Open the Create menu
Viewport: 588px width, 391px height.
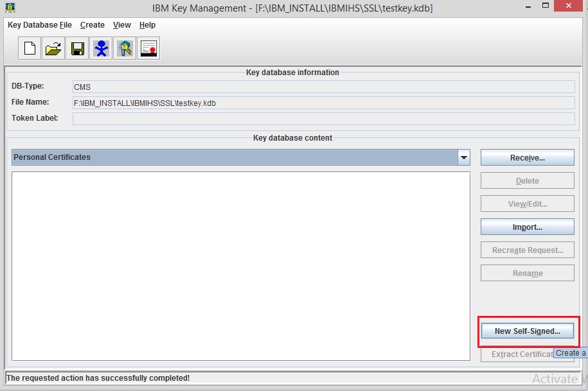click(x=92, y=25)
